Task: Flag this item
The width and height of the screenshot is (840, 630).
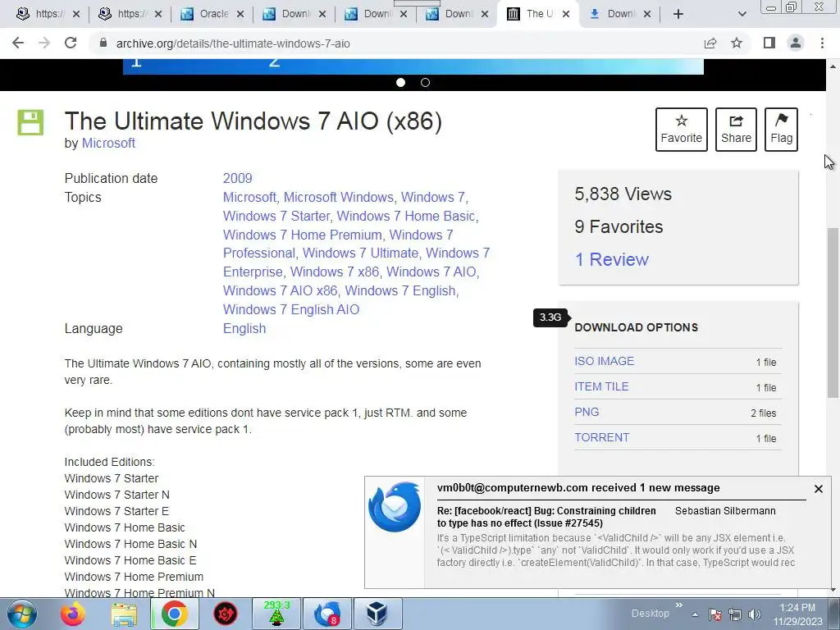Action: (781, 130)
